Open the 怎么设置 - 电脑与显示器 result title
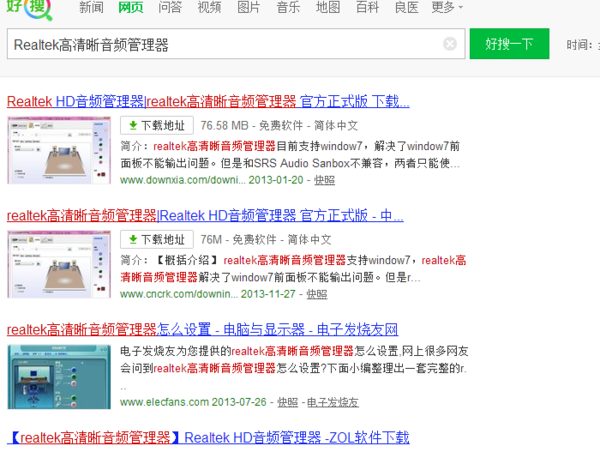Viewport: 600px width, 452px height. [x=202, y=330]
